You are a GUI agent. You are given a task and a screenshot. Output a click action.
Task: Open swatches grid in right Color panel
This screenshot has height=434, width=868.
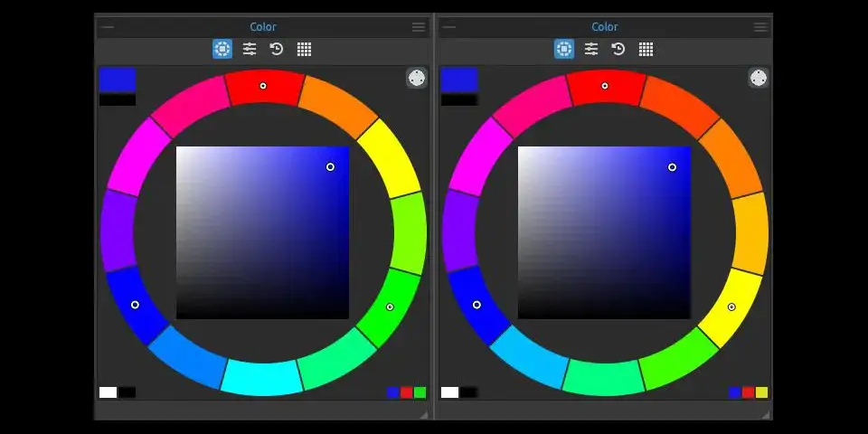point(646,49)
